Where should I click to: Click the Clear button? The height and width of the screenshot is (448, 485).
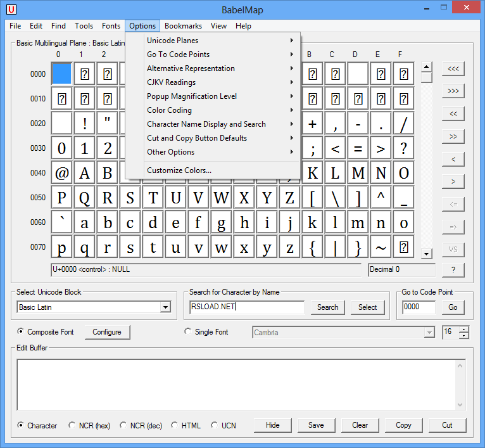tap(360, 425)
